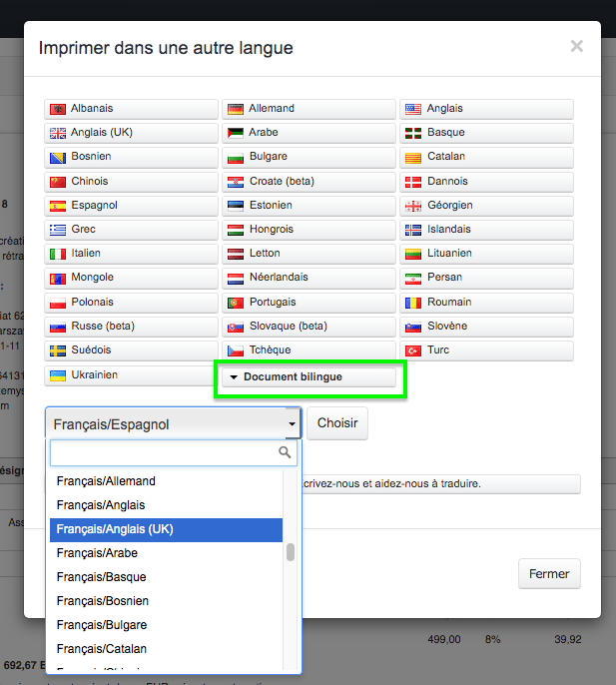Click the Basque flag icon

(413, 133)
